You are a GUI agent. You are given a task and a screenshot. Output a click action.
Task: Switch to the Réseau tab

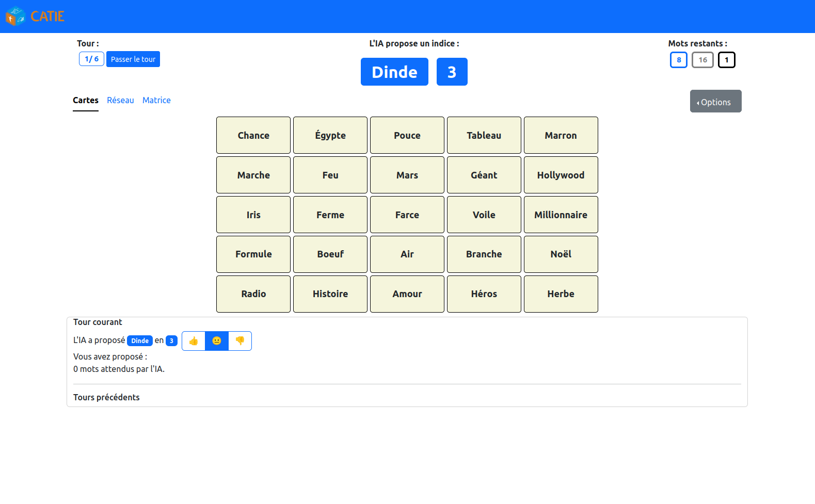120,100
